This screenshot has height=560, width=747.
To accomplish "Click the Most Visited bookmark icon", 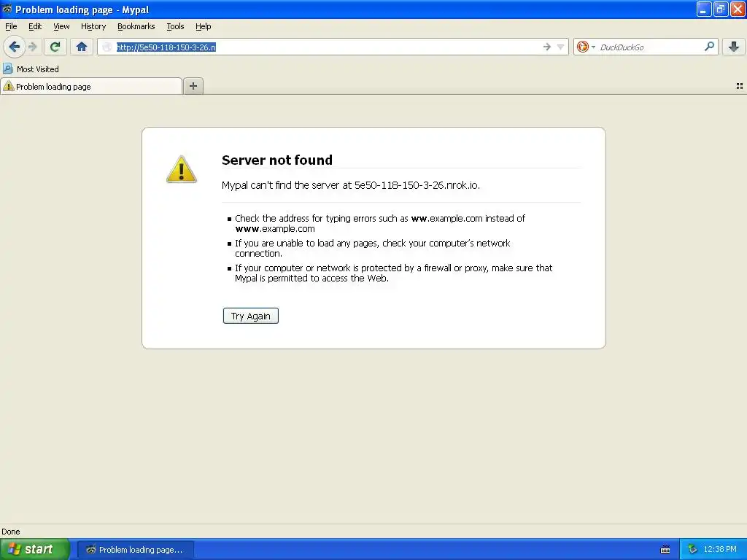I will [7, 69].
